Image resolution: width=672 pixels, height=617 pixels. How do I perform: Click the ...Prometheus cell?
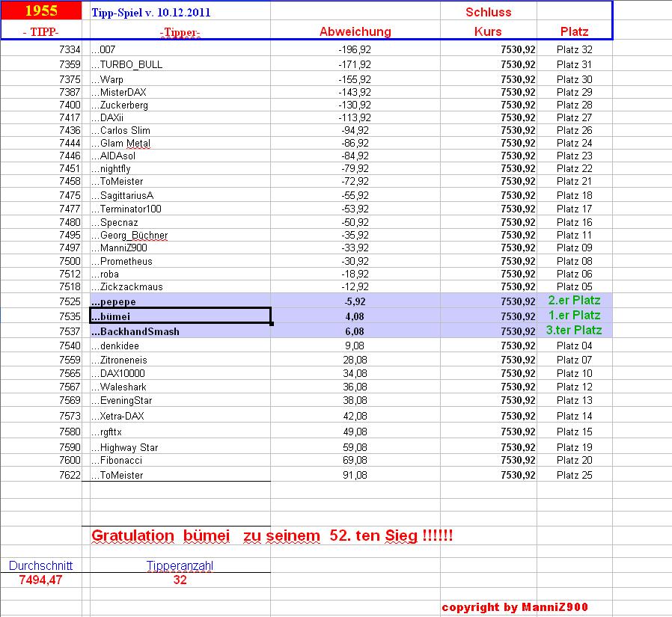(180, 261)
